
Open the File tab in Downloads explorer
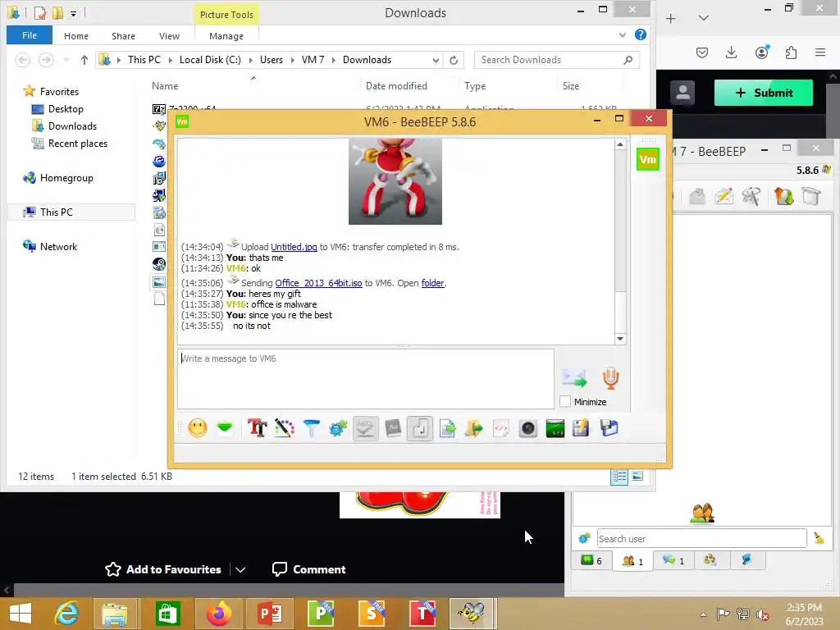[x=30, y=35]
